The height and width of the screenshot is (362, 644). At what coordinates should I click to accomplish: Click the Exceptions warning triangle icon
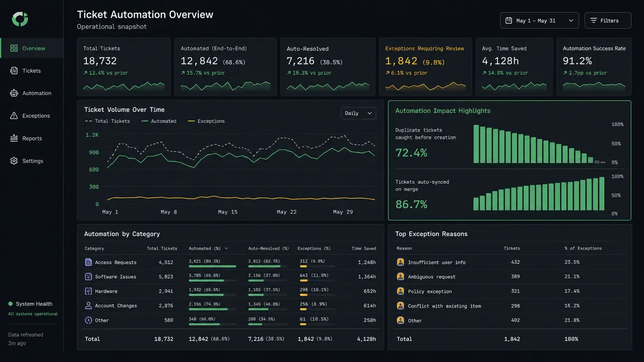click(x=14, y=116)
